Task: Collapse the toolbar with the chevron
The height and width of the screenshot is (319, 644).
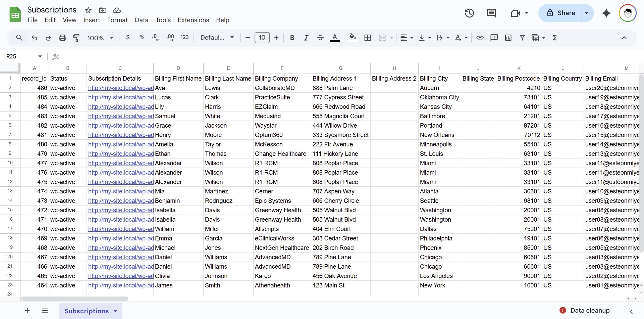Action: tap(624, 38)
